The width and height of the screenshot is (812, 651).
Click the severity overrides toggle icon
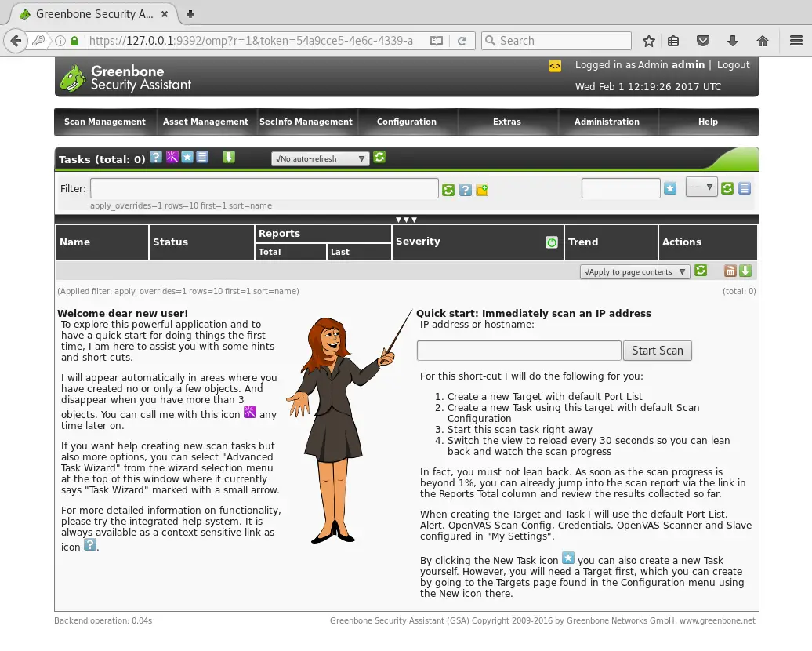pos(552,242)
